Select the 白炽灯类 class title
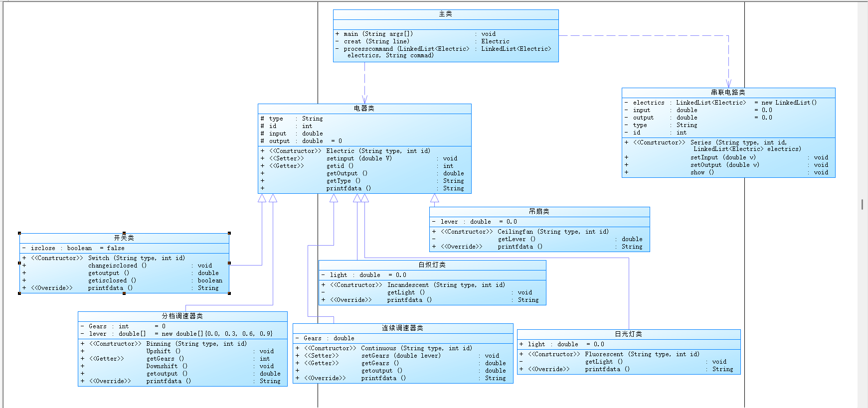The height and width of the screenshot is (408, 868). click(432, 265)
